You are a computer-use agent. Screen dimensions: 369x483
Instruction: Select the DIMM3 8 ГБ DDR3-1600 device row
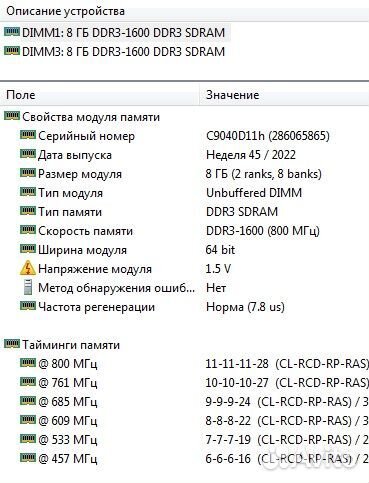115,52
